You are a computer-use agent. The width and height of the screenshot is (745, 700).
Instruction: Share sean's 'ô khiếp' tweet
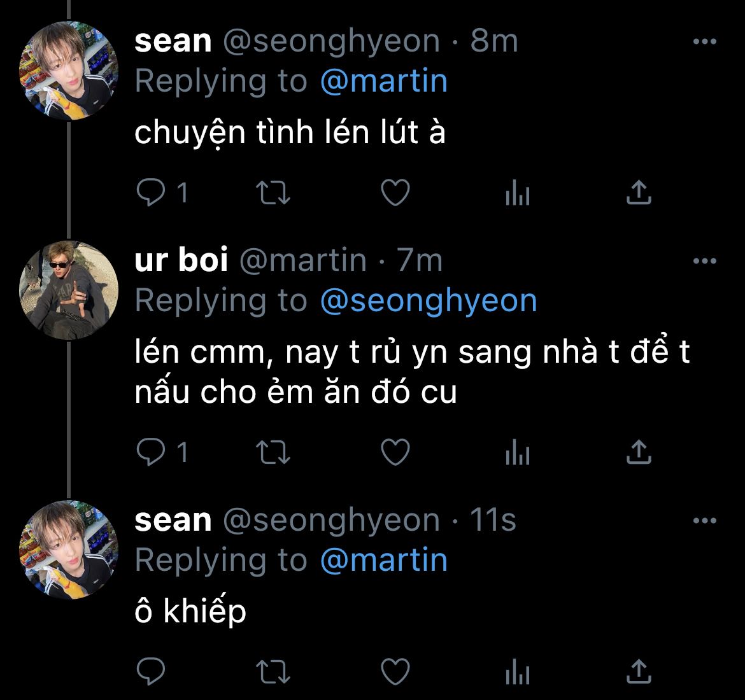[x=638, y=671]
